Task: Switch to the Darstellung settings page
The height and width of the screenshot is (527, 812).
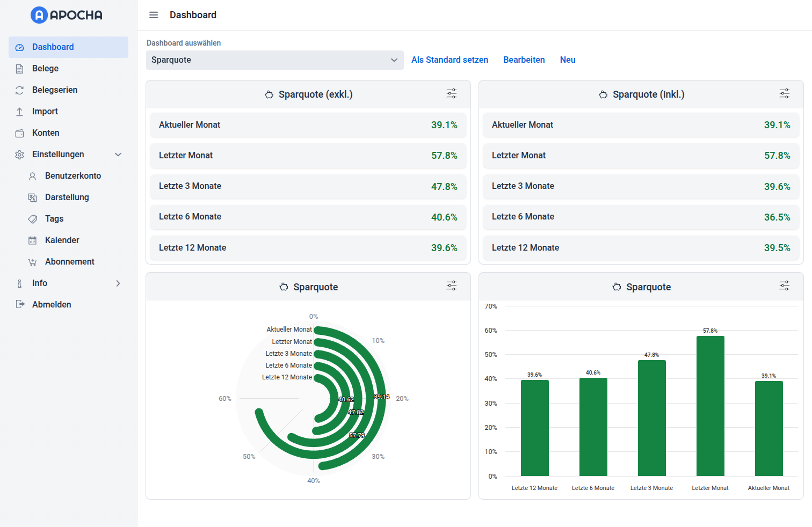Action: (33, 197)
